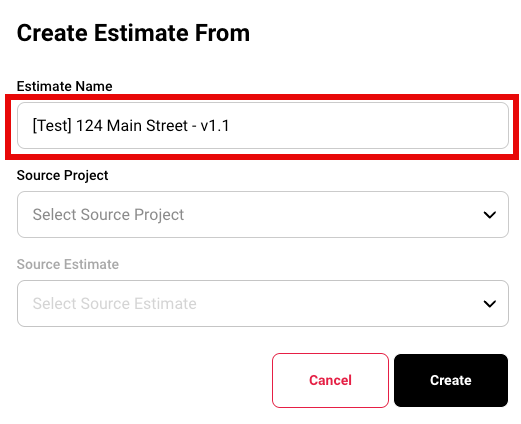The width and height of the screenshot is (521, 424).
Task: Click the Estimate Name text field
Action: [263, 125]
